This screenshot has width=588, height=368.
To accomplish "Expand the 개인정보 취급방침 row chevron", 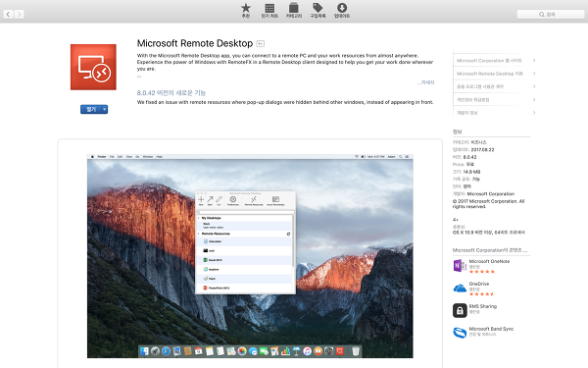I will tap(534, 99).
